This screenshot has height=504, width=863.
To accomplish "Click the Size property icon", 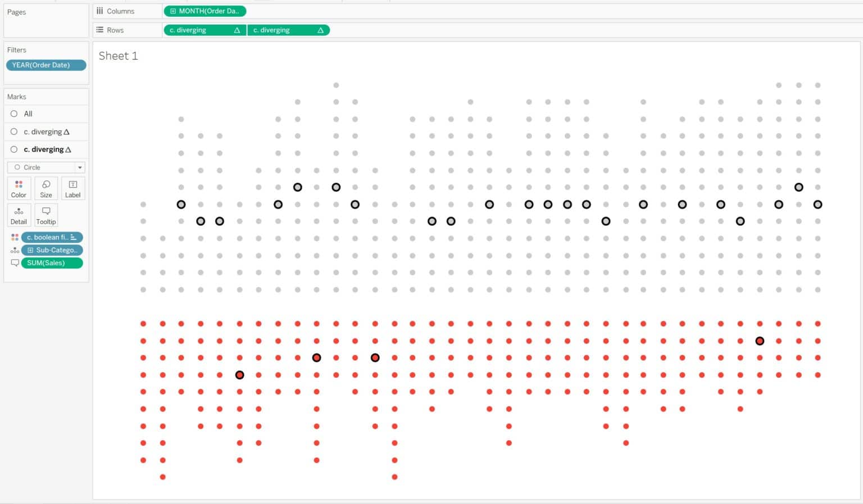I will pos(46,188).
